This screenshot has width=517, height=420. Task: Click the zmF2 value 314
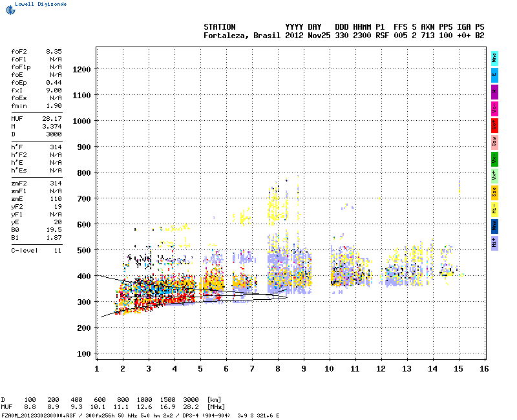(x=56, y=184)
